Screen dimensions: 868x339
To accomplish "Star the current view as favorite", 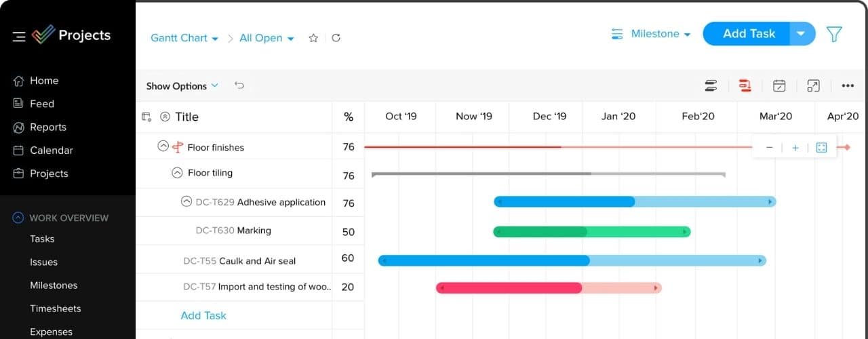I will click(313, 38).
